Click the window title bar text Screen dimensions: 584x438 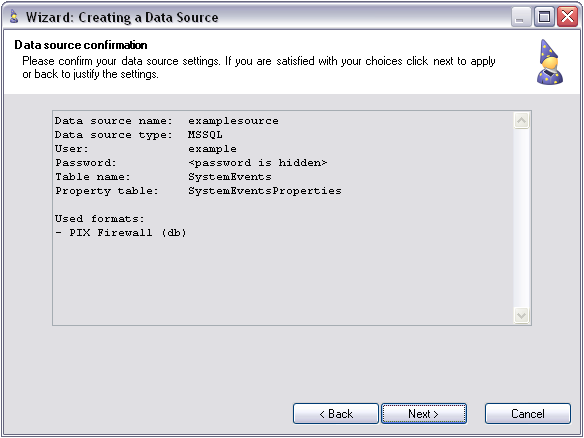pos(122,17)
